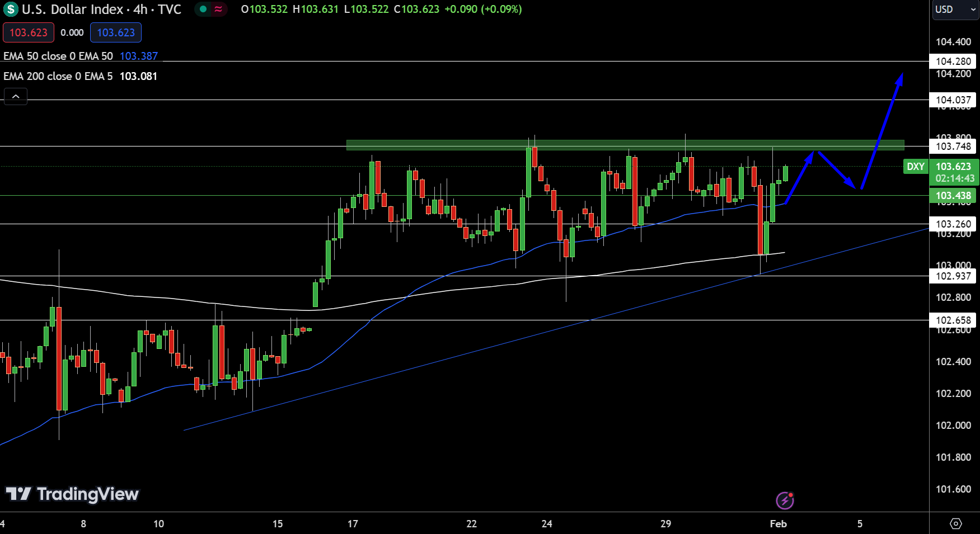
Task: Click the H103.631 high value in header
Action: [x=316, y=10]
